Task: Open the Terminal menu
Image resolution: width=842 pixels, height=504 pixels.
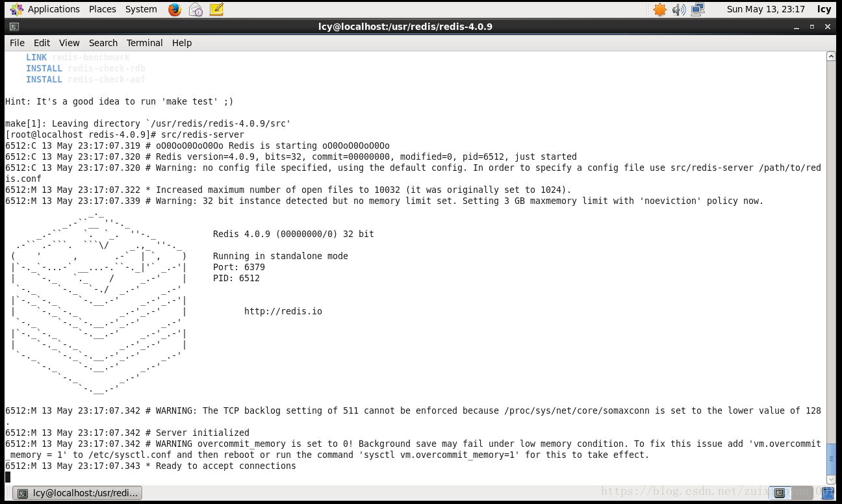Action: [x=145, y=43]
